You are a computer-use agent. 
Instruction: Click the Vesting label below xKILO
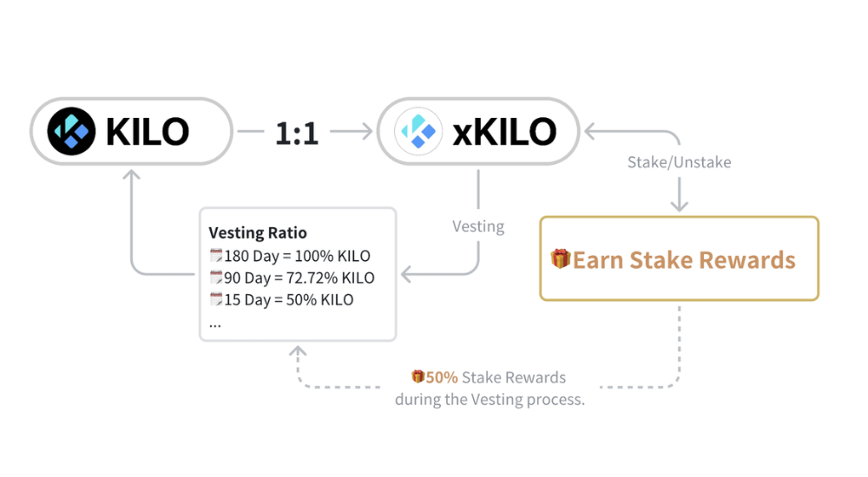(478, 225)
